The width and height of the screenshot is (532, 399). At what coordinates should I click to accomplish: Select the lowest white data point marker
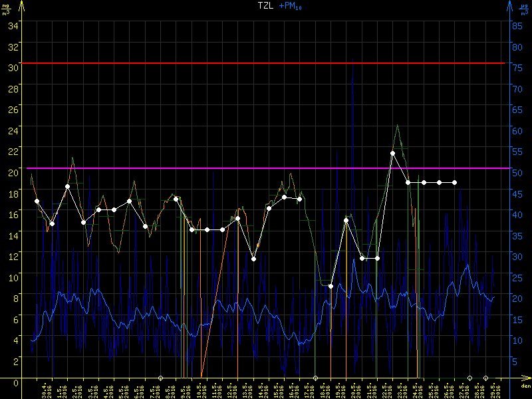331,286
